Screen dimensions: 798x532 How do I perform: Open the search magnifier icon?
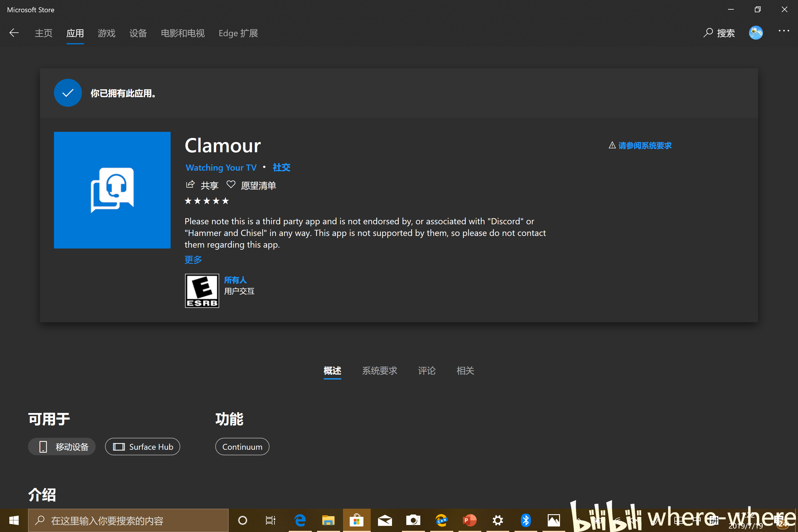coord(708,33)
